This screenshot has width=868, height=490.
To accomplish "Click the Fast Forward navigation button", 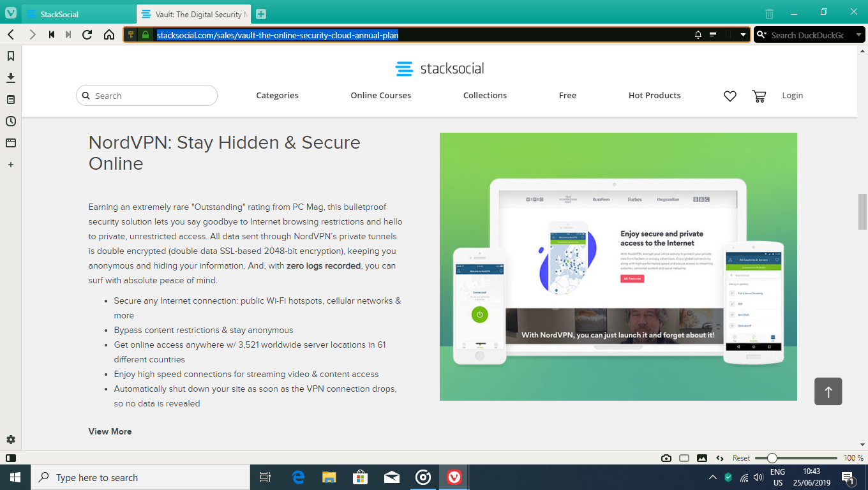I will [68, 34].
